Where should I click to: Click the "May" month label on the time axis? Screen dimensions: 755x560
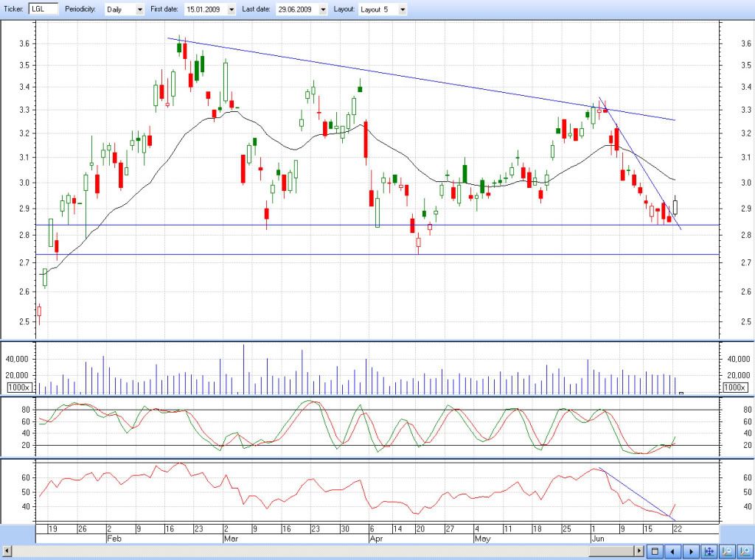pos(482,539)
